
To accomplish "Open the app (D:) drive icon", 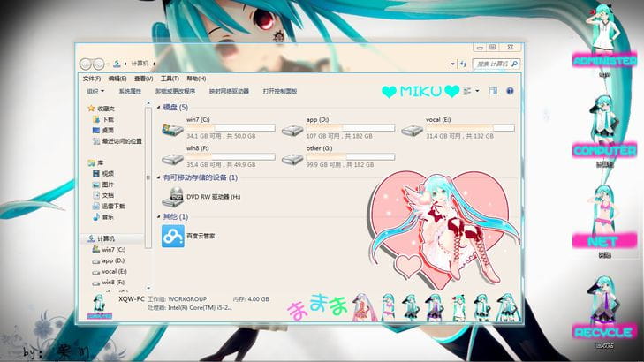I will [292, 131].
